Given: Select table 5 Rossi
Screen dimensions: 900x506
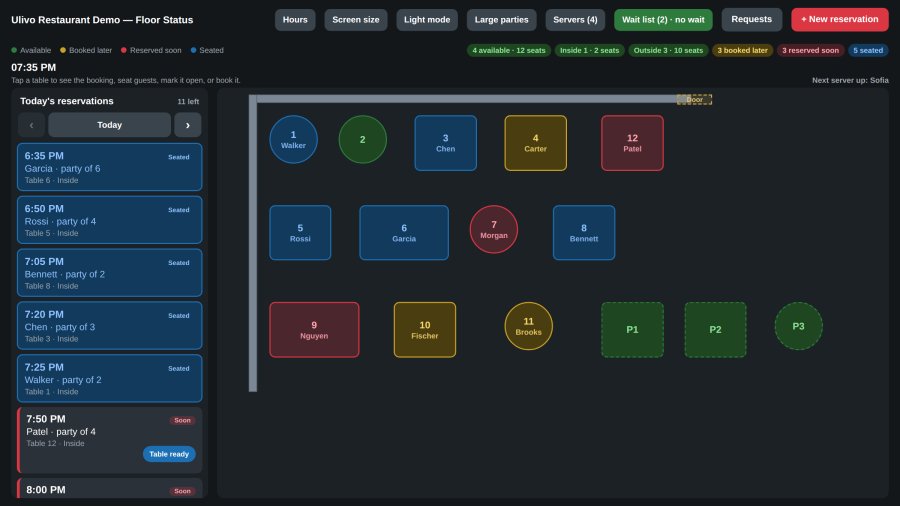Looking at the screenshot, I should pyautogui.click(x=300, y=233).
